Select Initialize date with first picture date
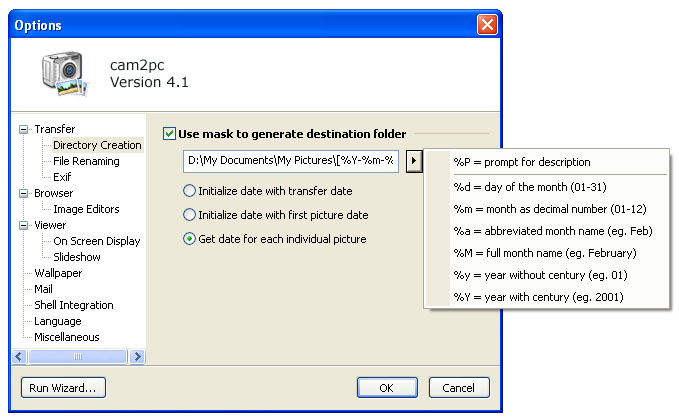Viewport: 679px width, 420px height. (x=189, y=215)
